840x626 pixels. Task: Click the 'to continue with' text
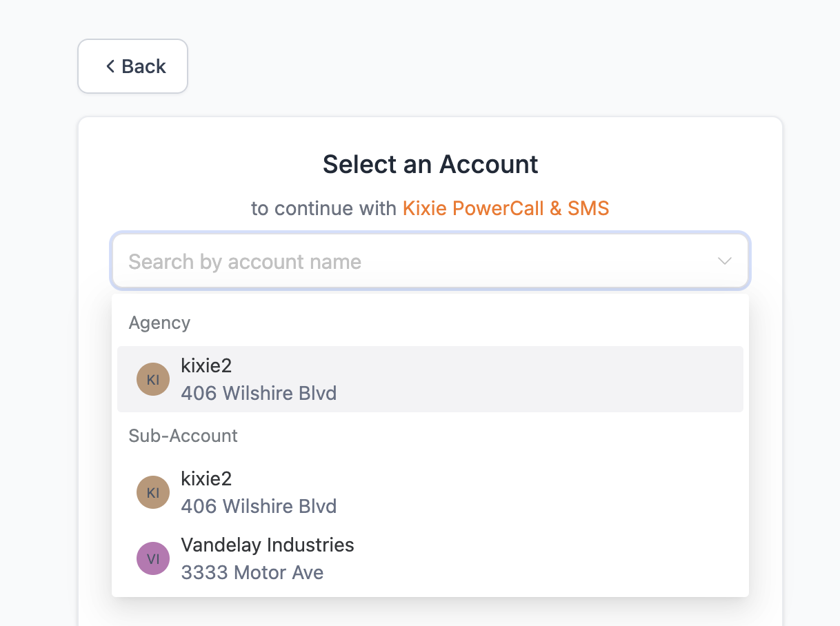click(323, 208)
